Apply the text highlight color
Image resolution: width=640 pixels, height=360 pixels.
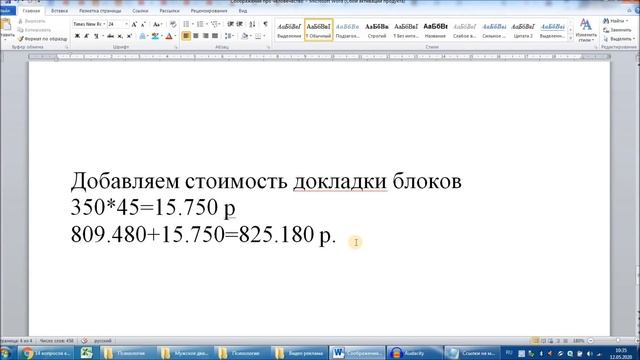[x=155, y=36]
